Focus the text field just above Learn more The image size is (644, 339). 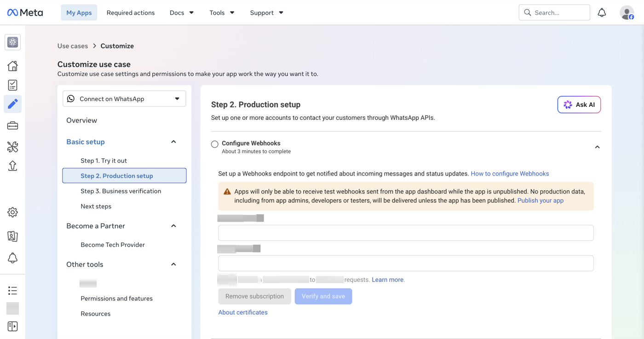tap(406, 263)
